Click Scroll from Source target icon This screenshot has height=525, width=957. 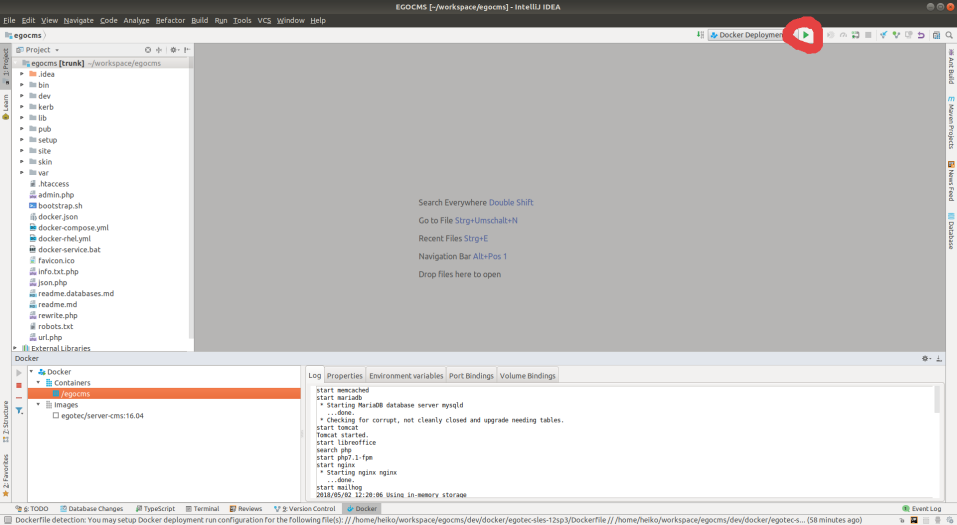(148, 50)
